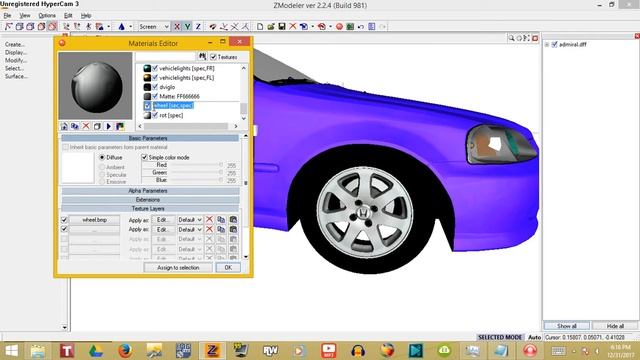Click the red sphere Materials Editor icon
The width and height of the screenshot is (640, 360).
pos(339,27)
